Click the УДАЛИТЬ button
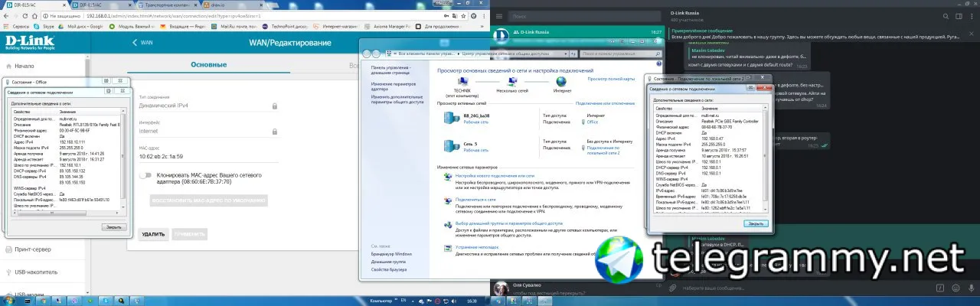This screenshot has height=306, width=980. (x=153, y=234)
